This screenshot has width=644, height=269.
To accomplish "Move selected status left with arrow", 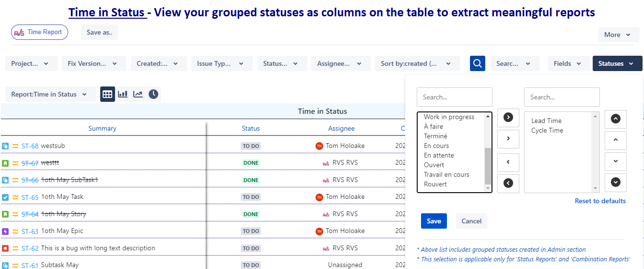I will pos(508,162).
